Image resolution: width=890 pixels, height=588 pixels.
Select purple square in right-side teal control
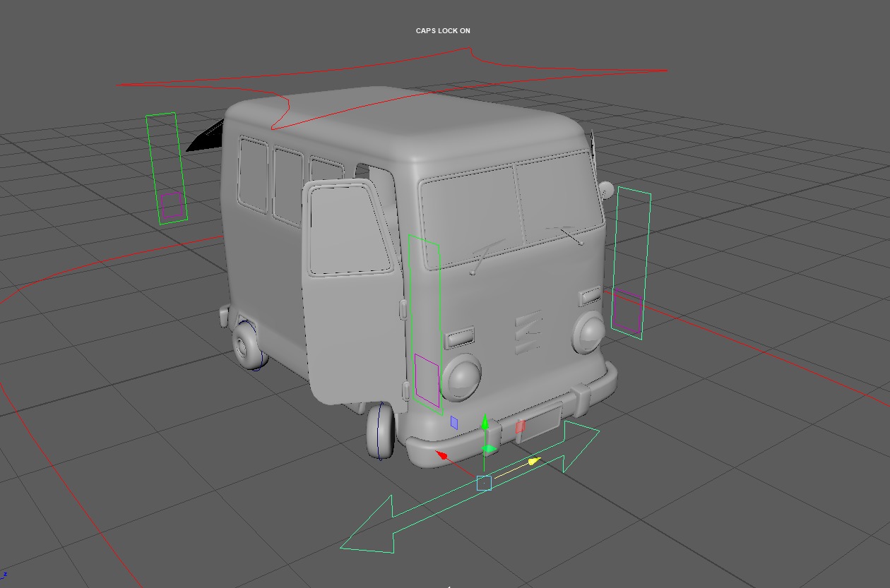627,311
